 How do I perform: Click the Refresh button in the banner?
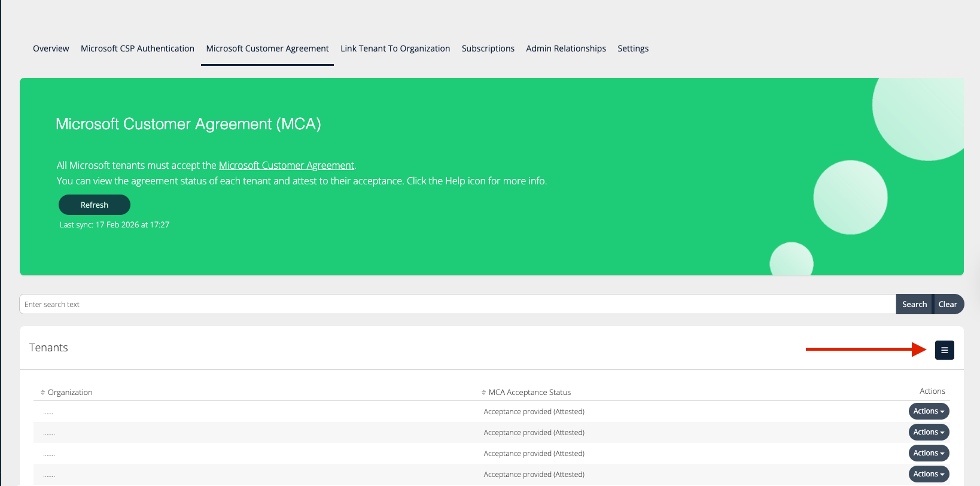[x=95, y=205]
